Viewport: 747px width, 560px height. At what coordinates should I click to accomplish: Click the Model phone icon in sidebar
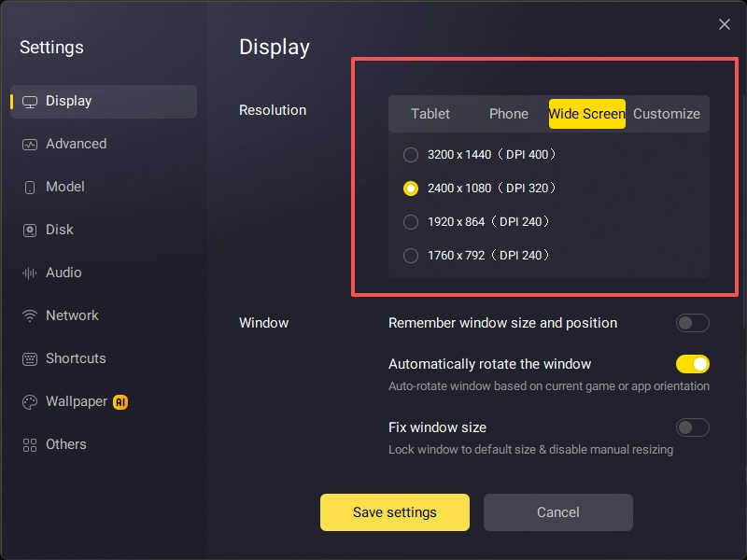[30, 188]
